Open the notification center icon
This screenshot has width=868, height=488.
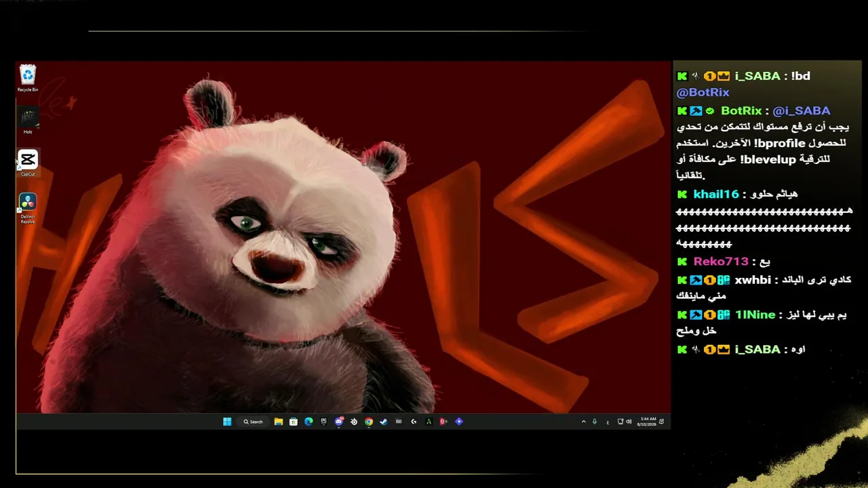(x=661, y=422)
